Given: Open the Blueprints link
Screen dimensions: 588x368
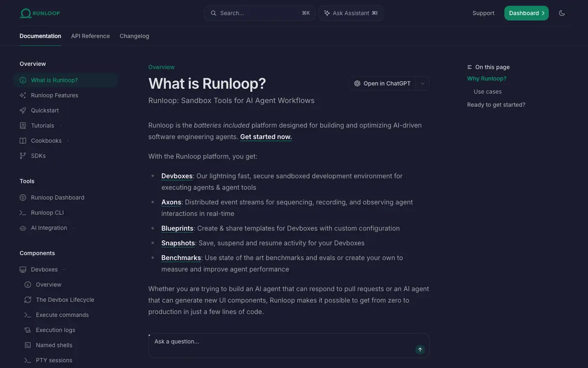Looking at the screenshot, I should point(177,229).
